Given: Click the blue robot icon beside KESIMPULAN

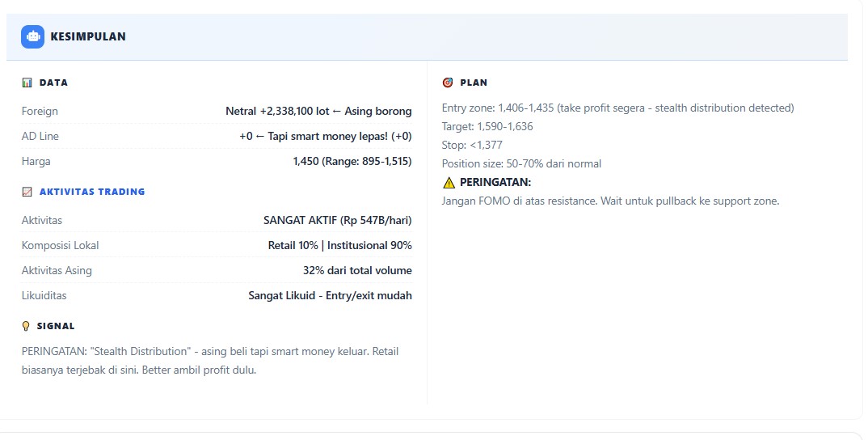Looking at the screenshot, I should (x=32, y=36).
